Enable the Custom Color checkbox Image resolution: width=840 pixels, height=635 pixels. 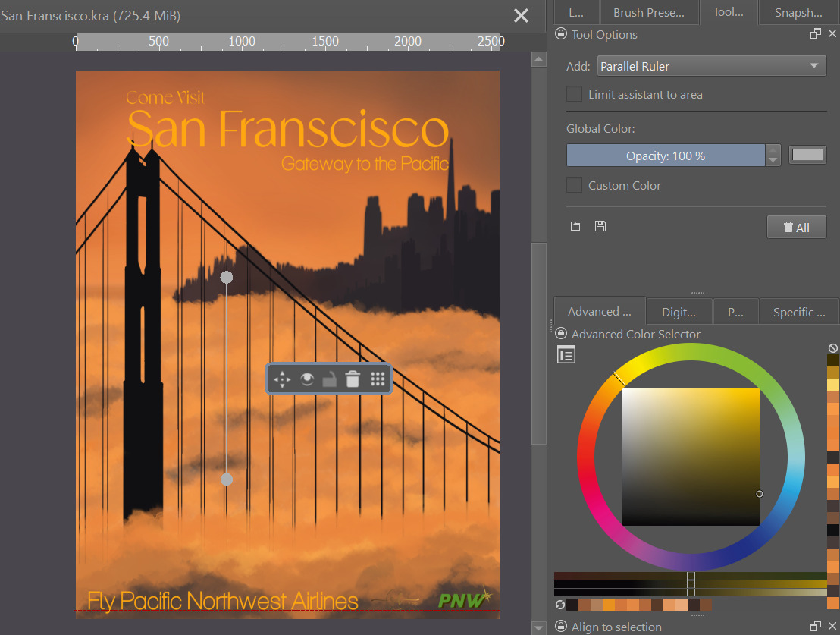tap(575, 185)
